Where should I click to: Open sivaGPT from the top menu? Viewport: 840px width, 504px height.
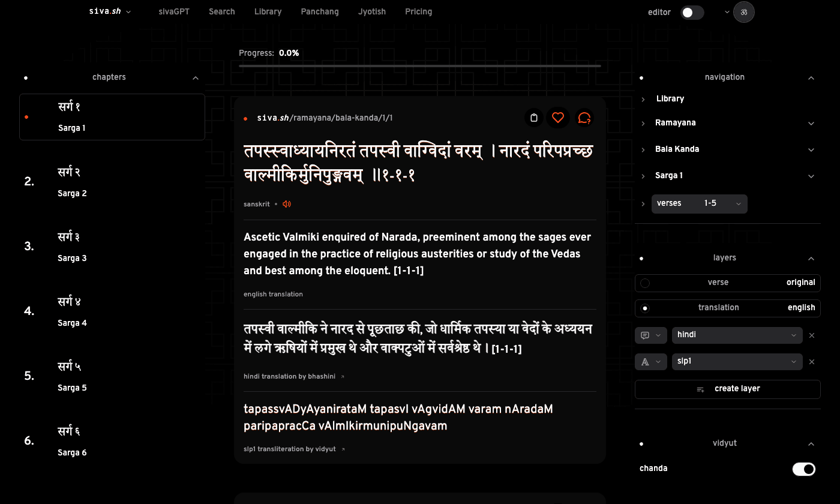(174, 11)
